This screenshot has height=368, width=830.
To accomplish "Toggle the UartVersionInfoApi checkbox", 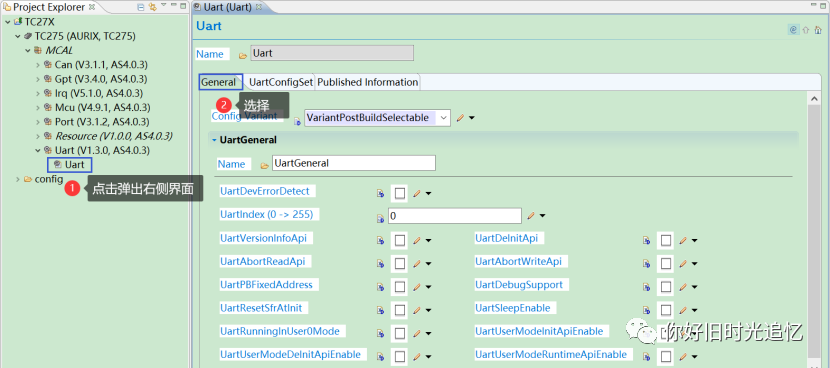I will pyautogui.click(x=400, y=240).
